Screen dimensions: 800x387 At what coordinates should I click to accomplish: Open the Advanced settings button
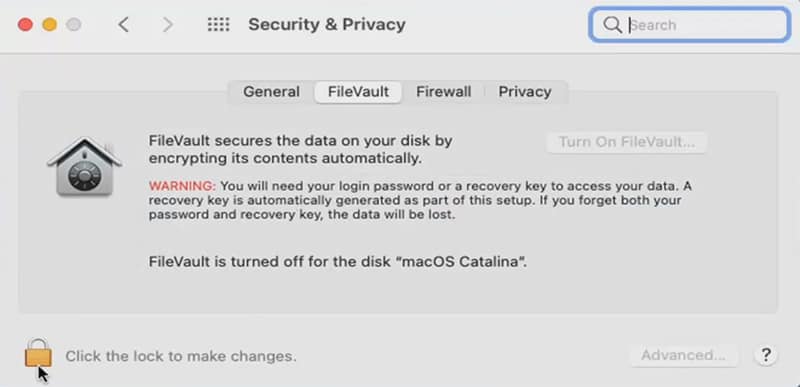coord(684,355)
